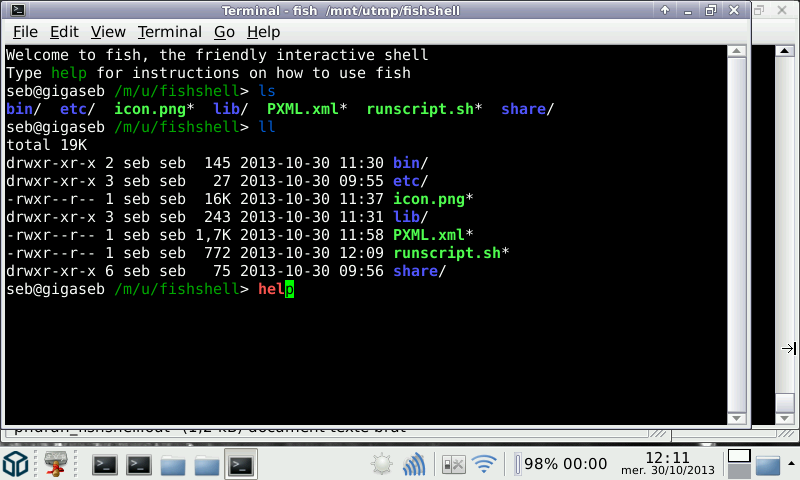The width and height of the screenshot is (800, 480).
Task: Open the Edit menu
Action: pos(64,32)
